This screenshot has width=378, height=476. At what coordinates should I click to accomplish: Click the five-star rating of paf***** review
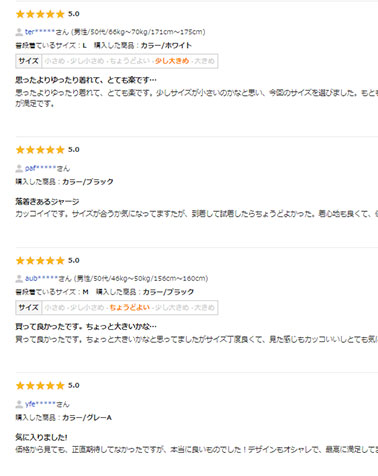click(40, 150)
